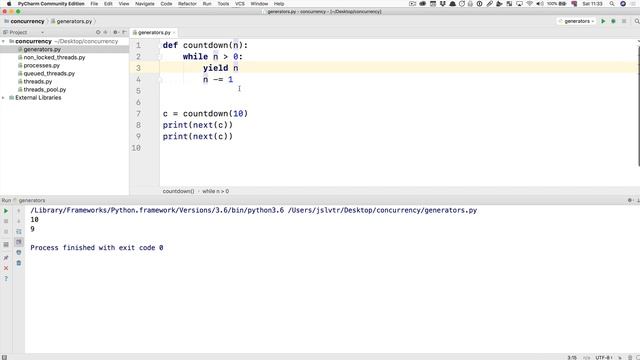Open macOS Spotlight search icon
Image resolution: width=640 pixels, height=360 pixels.
(612, 4)
